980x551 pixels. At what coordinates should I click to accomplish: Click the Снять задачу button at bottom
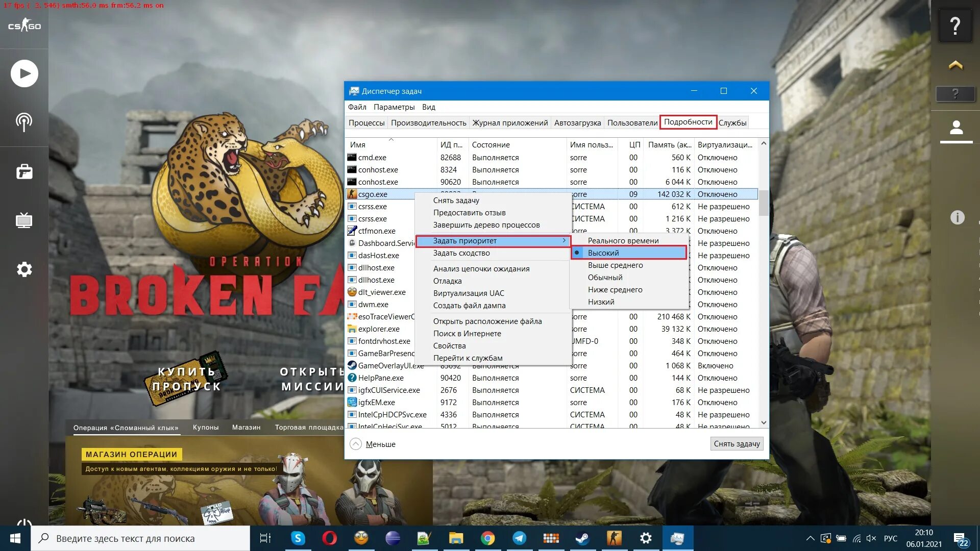click(737, 444)
